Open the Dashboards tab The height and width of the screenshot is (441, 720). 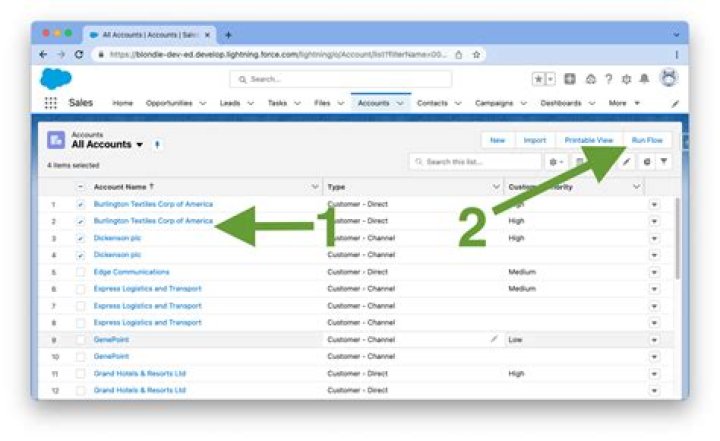561,103
